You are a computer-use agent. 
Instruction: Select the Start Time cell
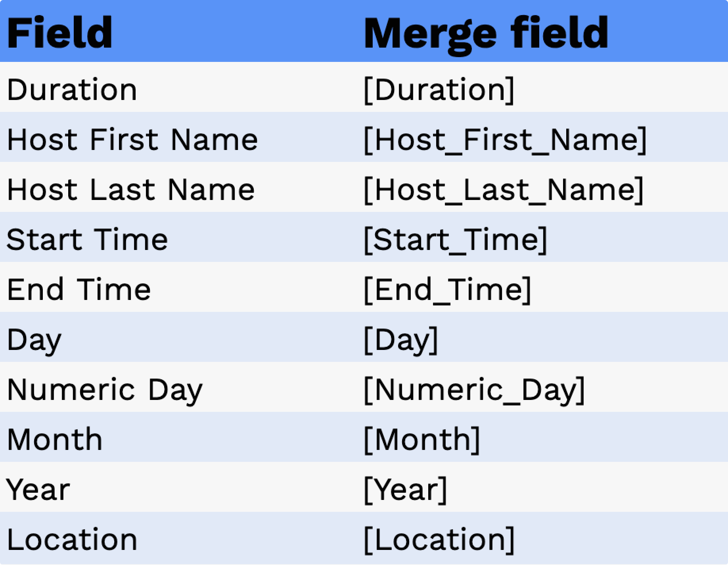(87, 240)
